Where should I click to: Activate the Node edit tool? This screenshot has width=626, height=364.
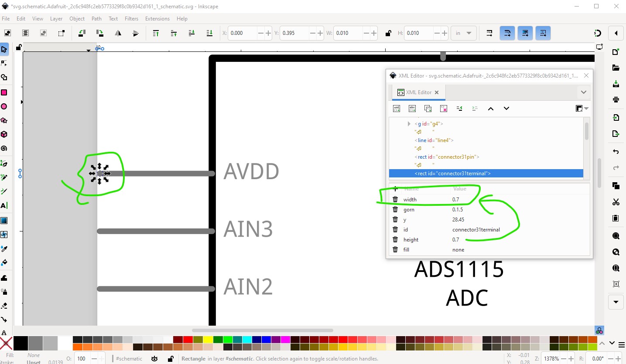coord(4,63)
